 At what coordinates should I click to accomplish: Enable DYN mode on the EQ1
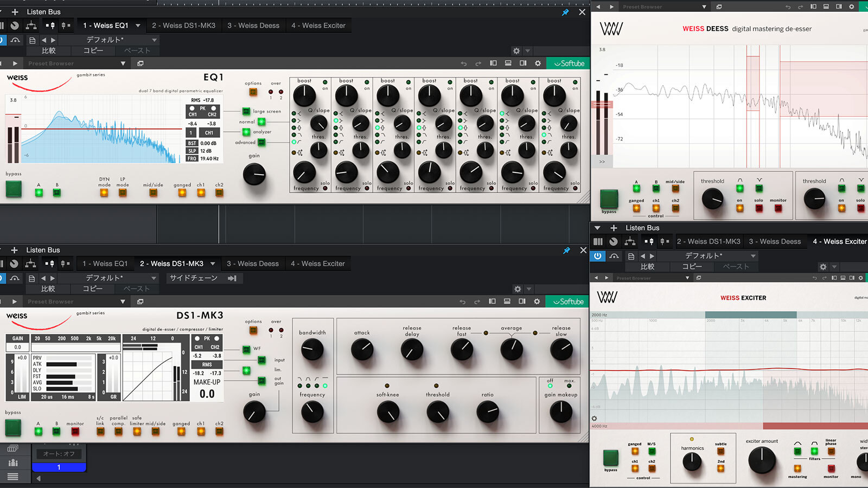[x=104, y=192]
